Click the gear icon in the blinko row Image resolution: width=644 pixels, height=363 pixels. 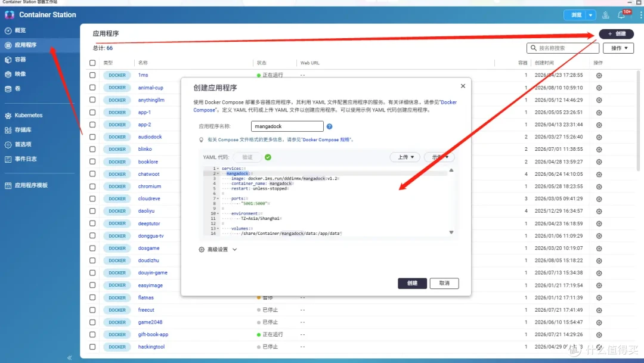coord(599,150)
